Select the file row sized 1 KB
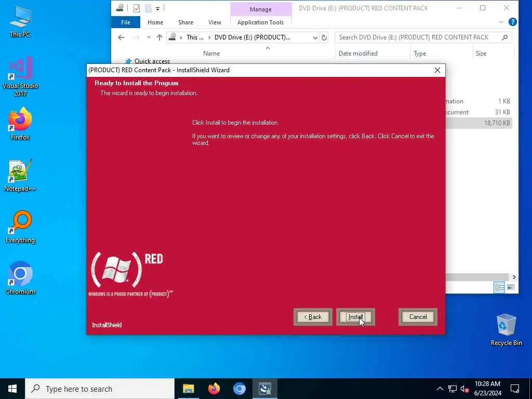Image resolution: width=532 pixels, height=399 pixels. point(479,101)
